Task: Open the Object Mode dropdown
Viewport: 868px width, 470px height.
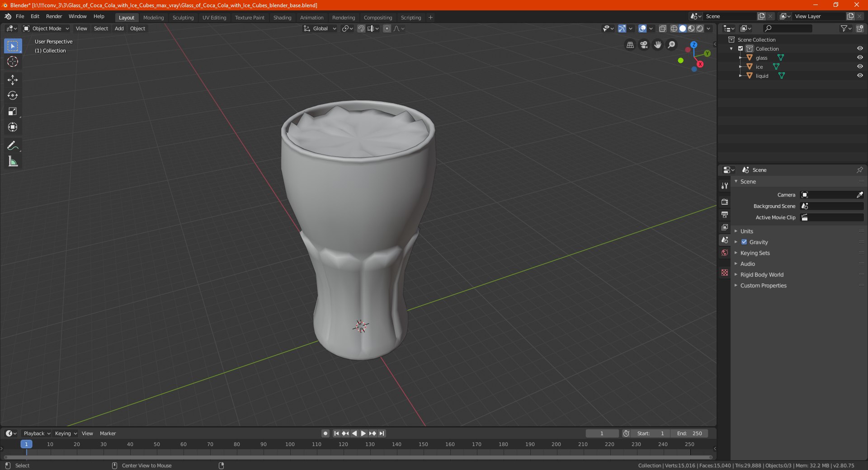Action: 46,28
